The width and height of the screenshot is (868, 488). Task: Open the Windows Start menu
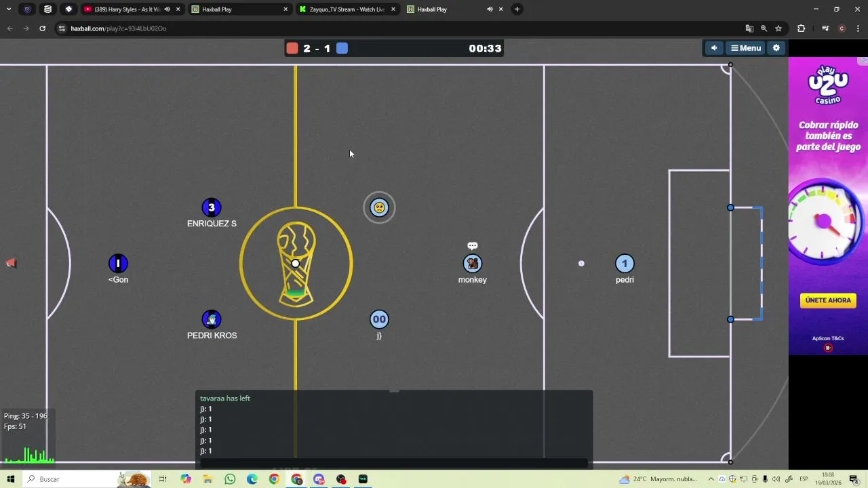[11, 479]
